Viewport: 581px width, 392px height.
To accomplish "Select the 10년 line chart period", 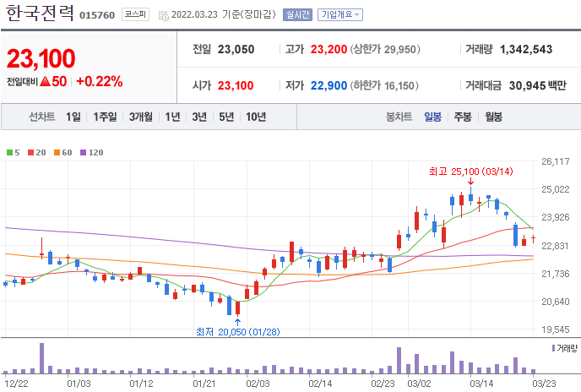I will point(256,117).
